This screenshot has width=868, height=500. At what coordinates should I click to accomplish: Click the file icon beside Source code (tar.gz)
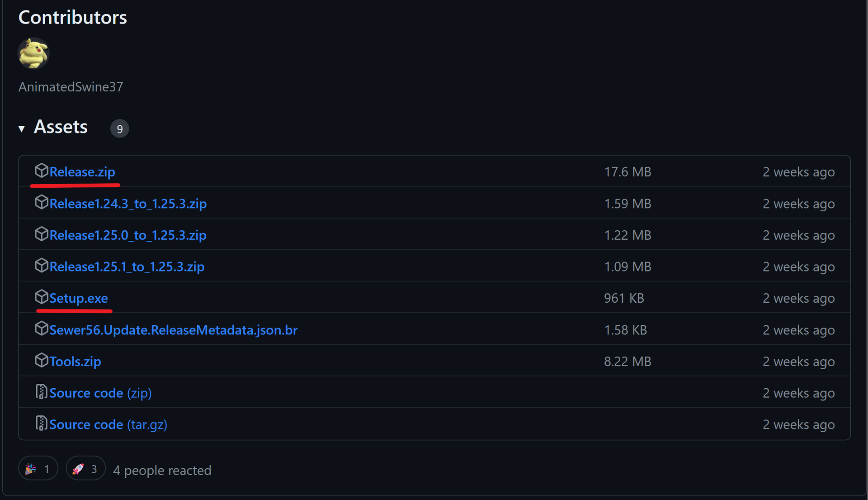[x=41, y=424]
